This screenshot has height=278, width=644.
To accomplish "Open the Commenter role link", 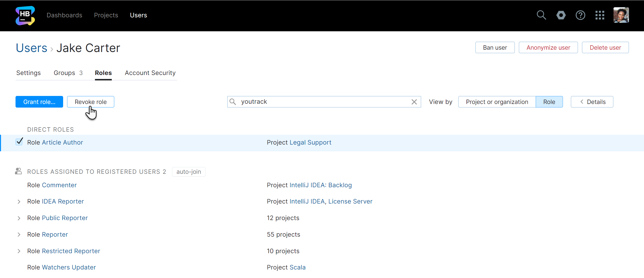I will tap(59, 185).
